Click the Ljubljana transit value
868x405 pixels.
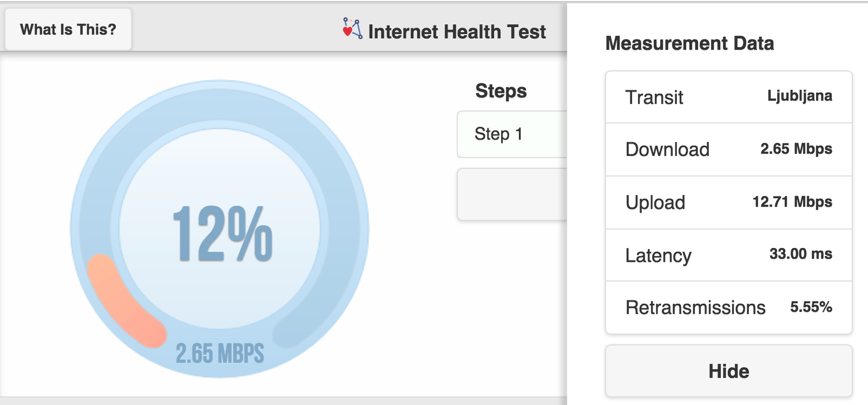point(799,96)
